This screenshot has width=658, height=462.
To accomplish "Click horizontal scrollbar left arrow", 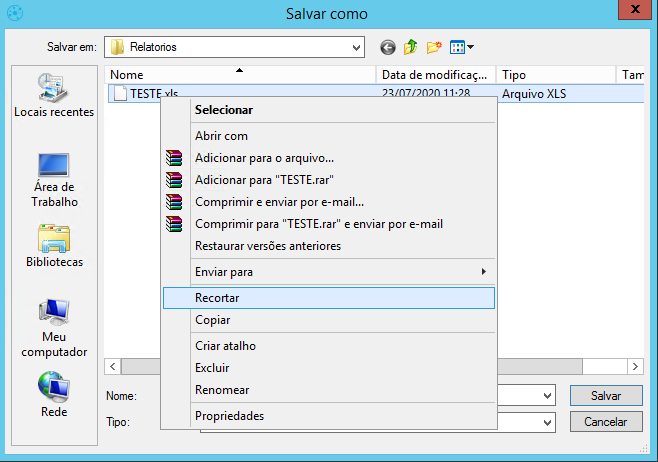I will tap(112, 367).
